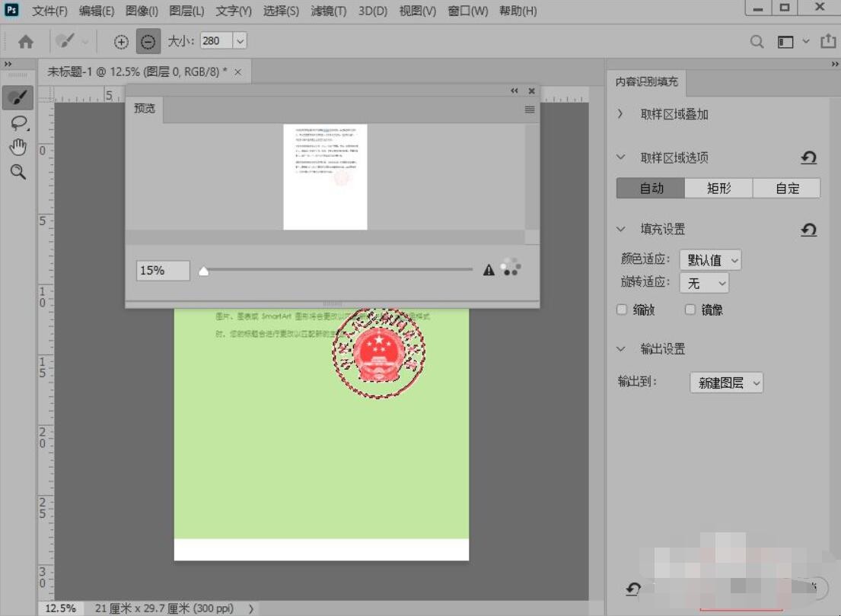Viewport: 841px width, 616px height.
Task: Open the 选择(S) menu
Action: 281,11
